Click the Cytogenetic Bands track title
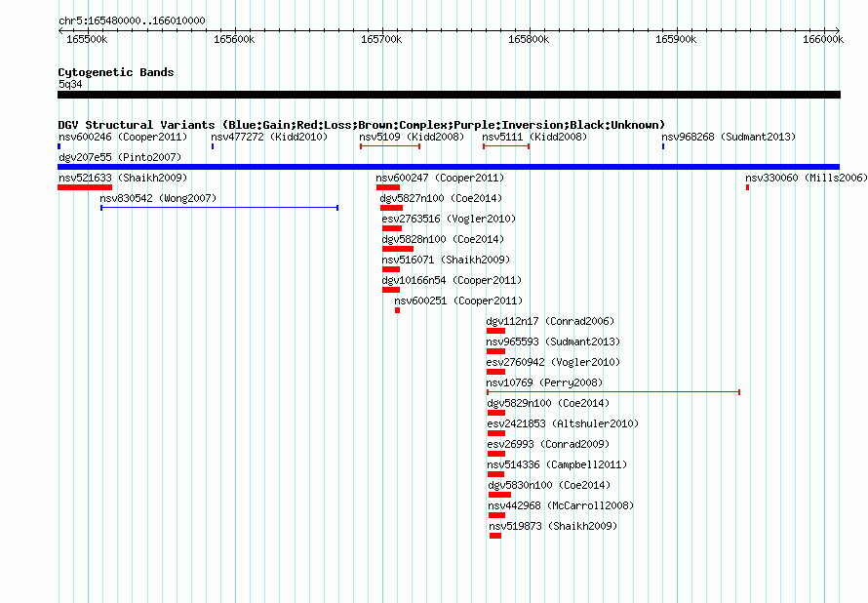This screenshot has height=603, width=868. [x=116, y=72]
